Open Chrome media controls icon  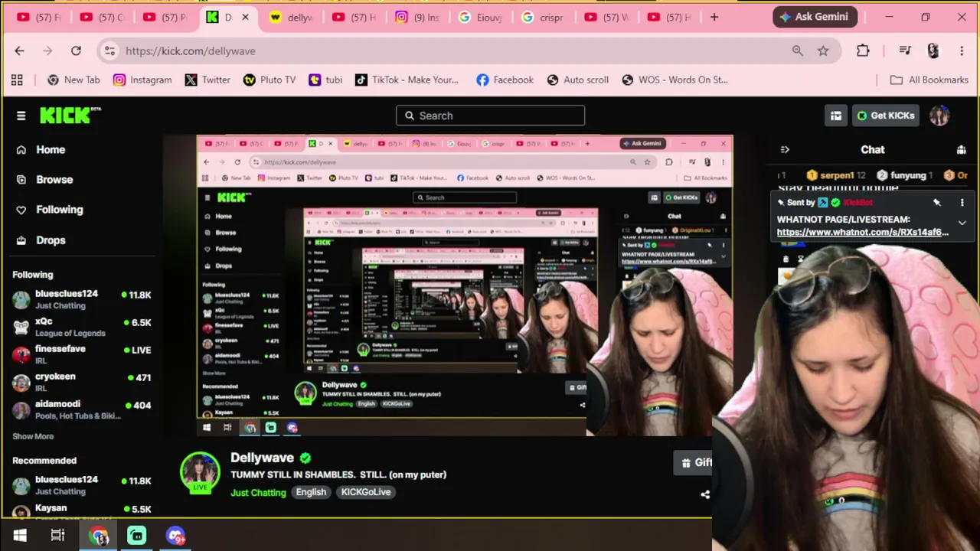click(905, 51)
